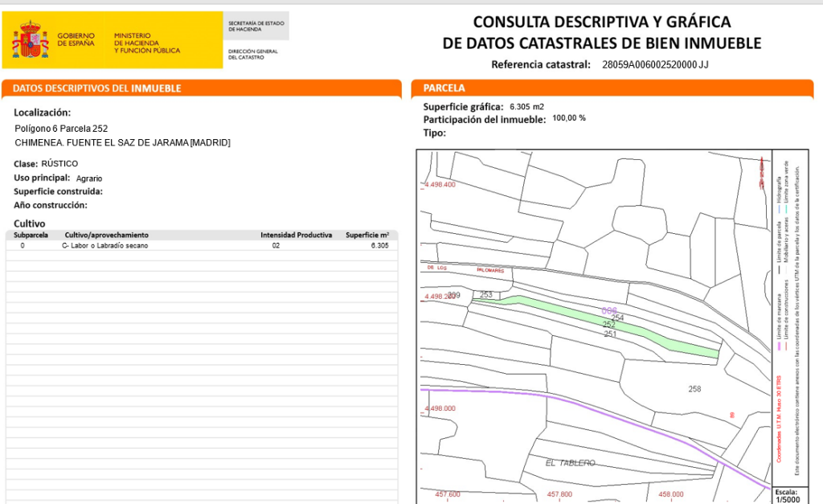This screenshot has height=504, width=823.
Task: Click parcel number 251 on the map
Action: click(x=610, y=334)
